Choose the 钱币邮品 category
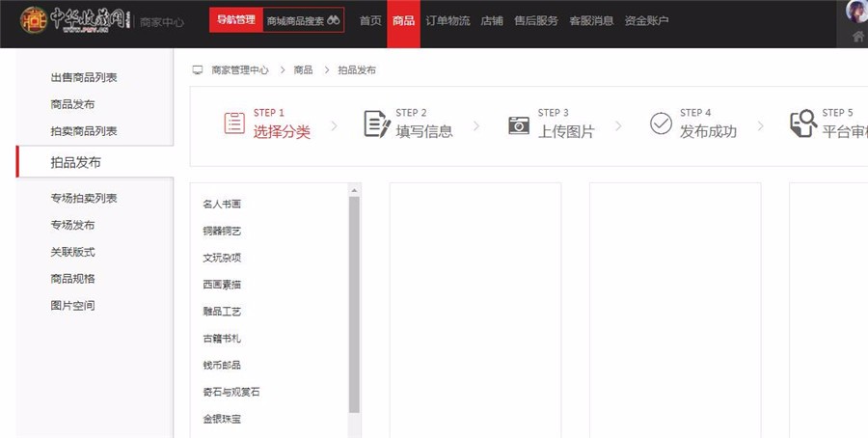This screenshot has height=438, width=868. (222, 366)
